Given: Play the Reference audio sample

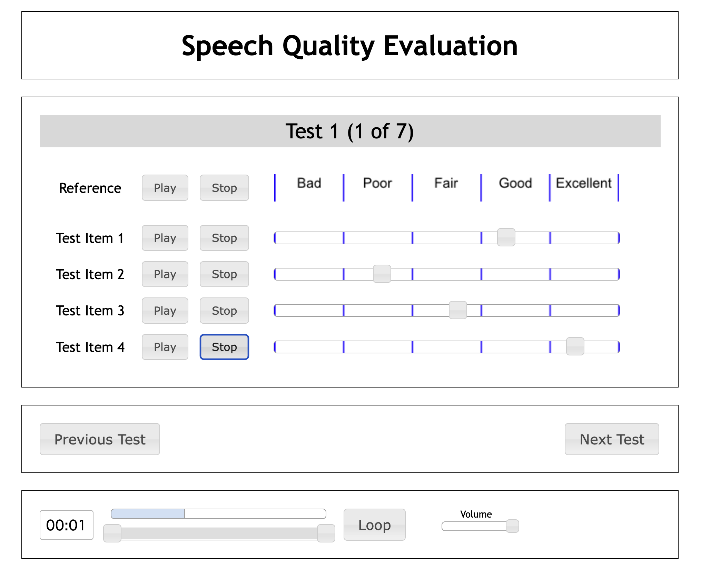Looking at the screenshot, I should click(x=165, y=188).
